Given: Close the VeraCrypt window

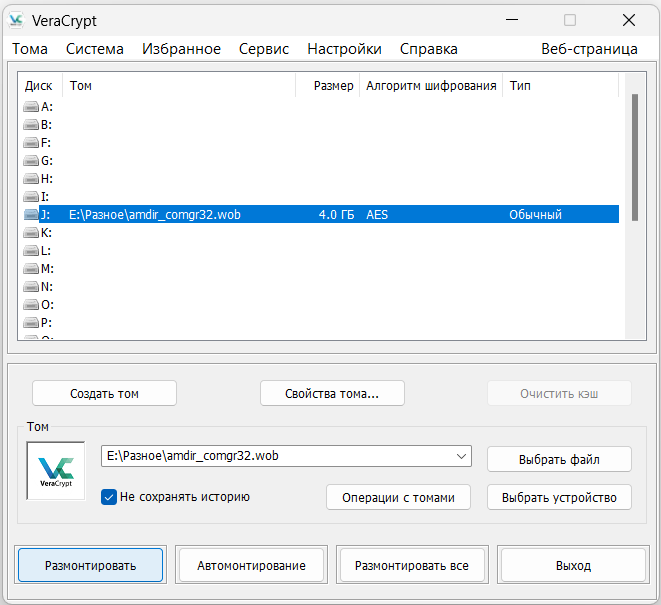Looking at the screenshot, I should coord(629,20).
